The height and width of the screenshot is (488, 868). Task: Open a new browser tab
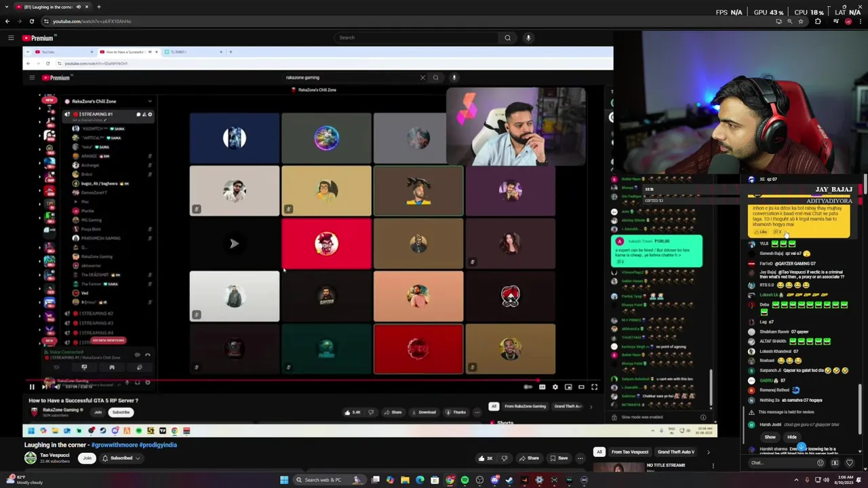98,7
